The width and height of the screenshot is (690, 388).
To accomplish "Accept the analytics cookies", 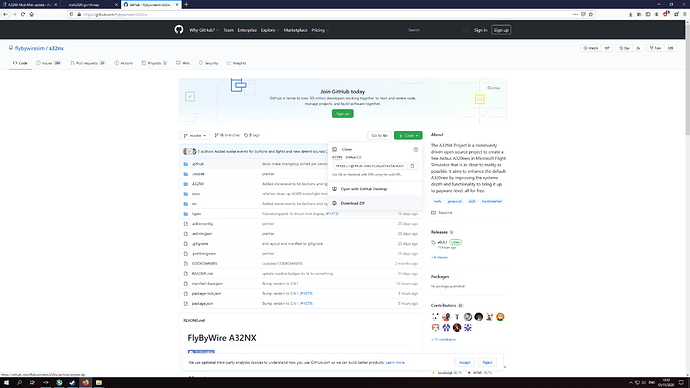I will click(465, 362).
